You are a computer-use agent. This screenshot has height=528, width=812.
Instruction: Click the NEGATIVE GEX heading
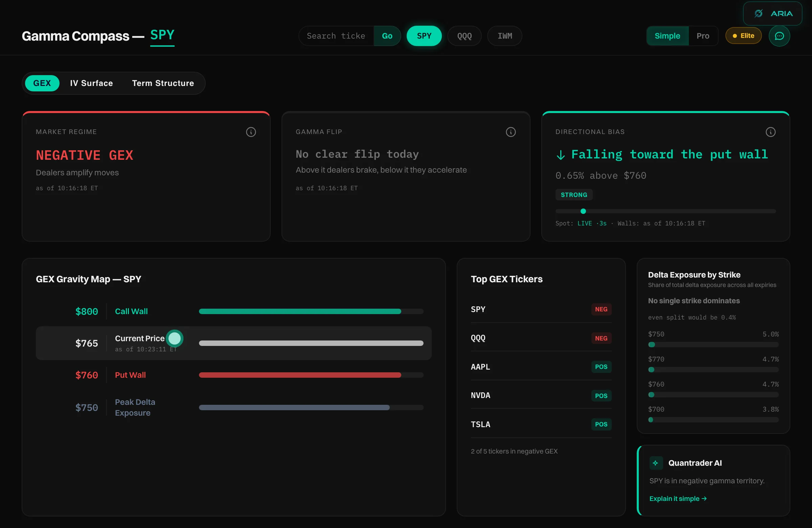pyautogui.click(x=85, y=155)
